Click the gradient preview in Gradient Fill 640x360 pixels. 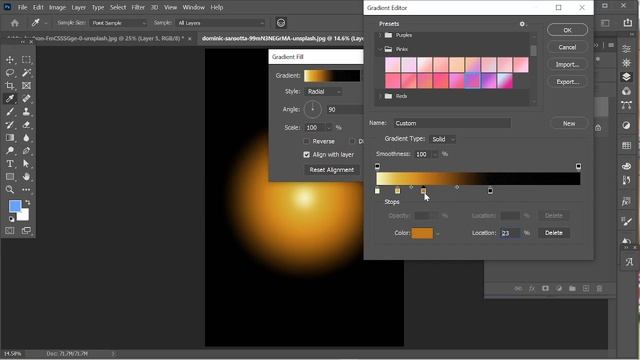[x=332, y=76]
